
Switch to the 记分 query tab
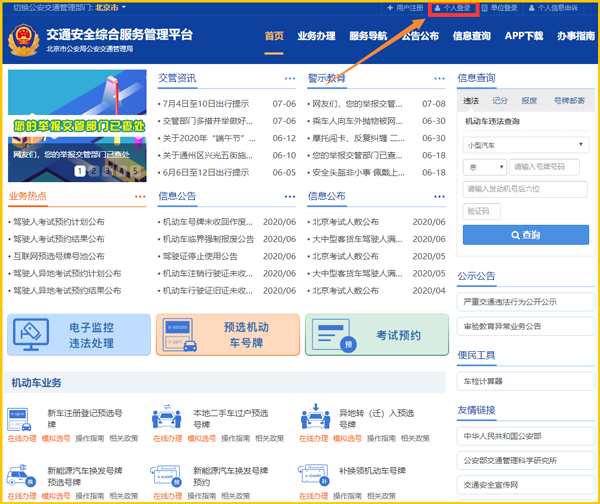click(500, 101)
